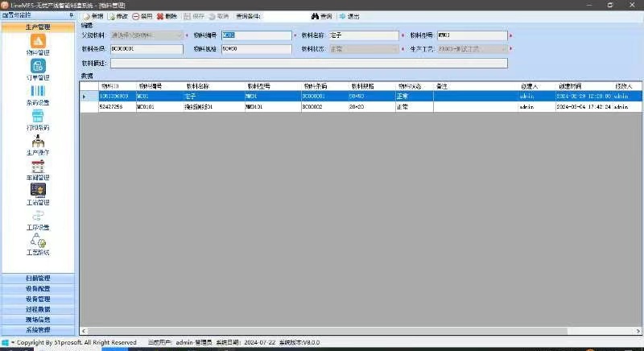This screenshot has height=351, width=644.
Task: Expand the 过程数据 sidebar group
Action: click(x=38, y=309)
